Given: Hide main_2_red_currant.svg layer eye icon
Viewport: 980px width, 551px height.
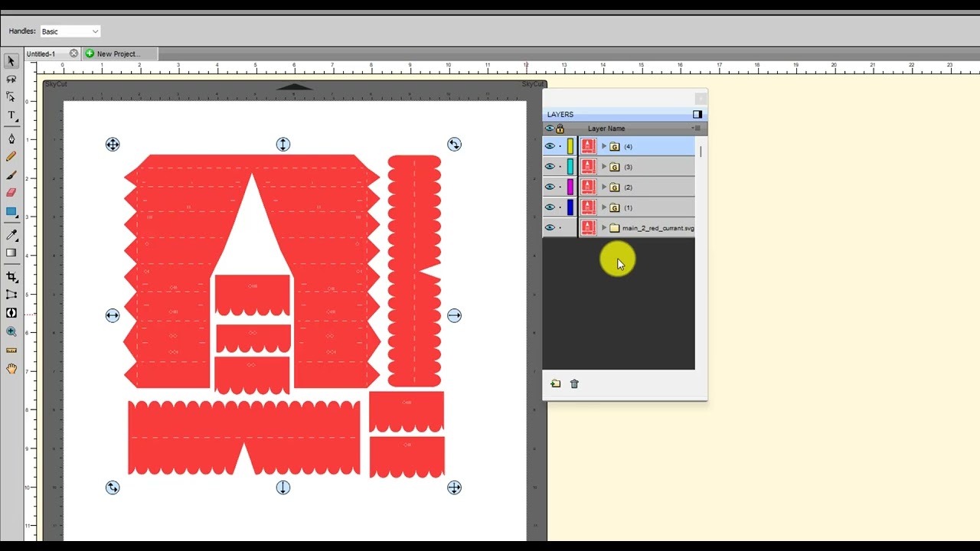Looking at the screenshot, I should (549, 228).
